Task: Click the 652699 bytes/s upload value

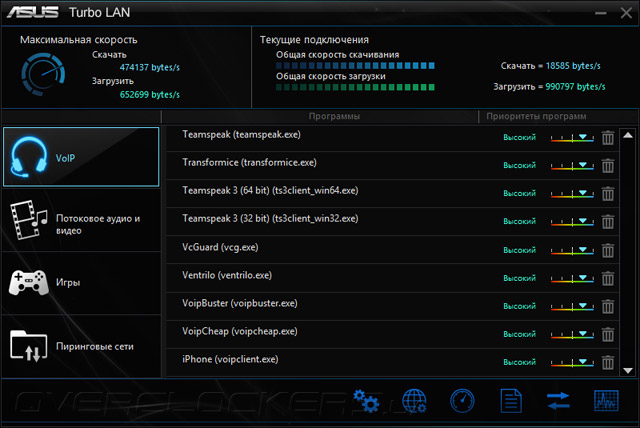Action: pos(149,95)
